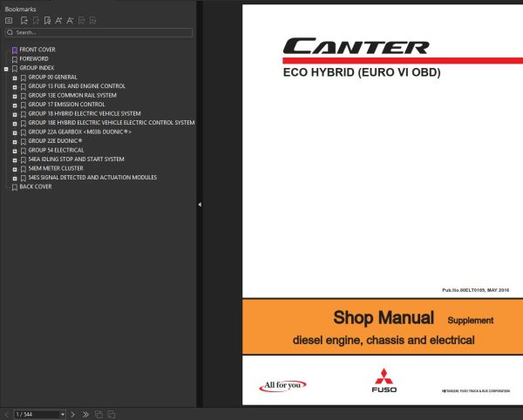Go to GROUP 17 EMISSION CONTROL
Viewport: 523px width, 420px height.
pyautogui.click(x=66, y=105)
